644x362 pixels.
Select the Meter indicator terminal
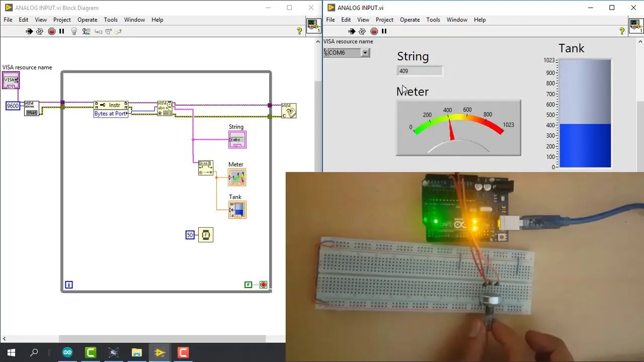(x=237, y=177)
